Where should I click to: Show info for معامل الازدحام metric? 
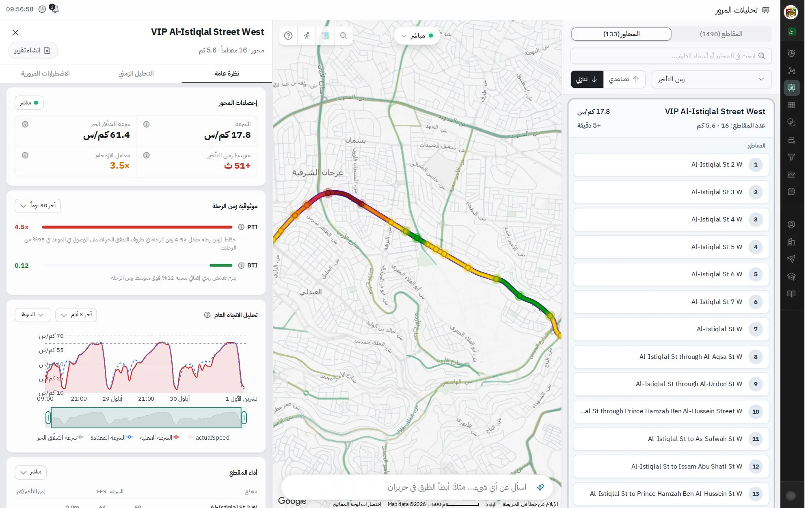[x=25, y=155]
